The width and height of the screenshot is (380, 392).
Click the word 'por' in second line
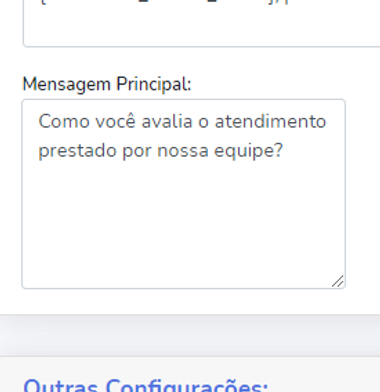click(x=137, y=152)
